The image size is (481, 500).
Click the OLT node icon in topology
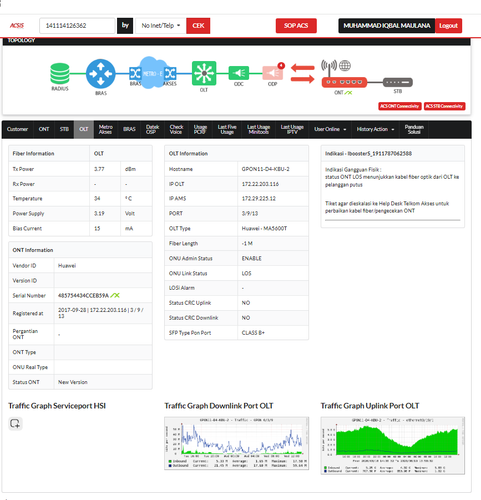coord(204,73)
